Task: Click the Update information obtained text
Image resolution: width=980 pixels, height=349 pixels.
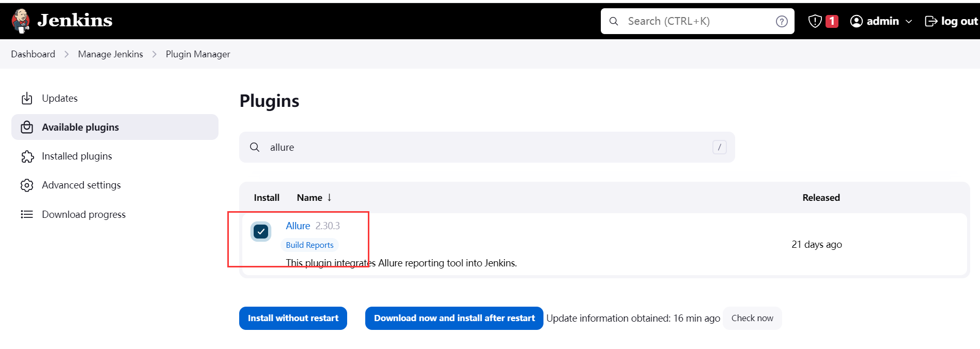Action: pos(633,318)
